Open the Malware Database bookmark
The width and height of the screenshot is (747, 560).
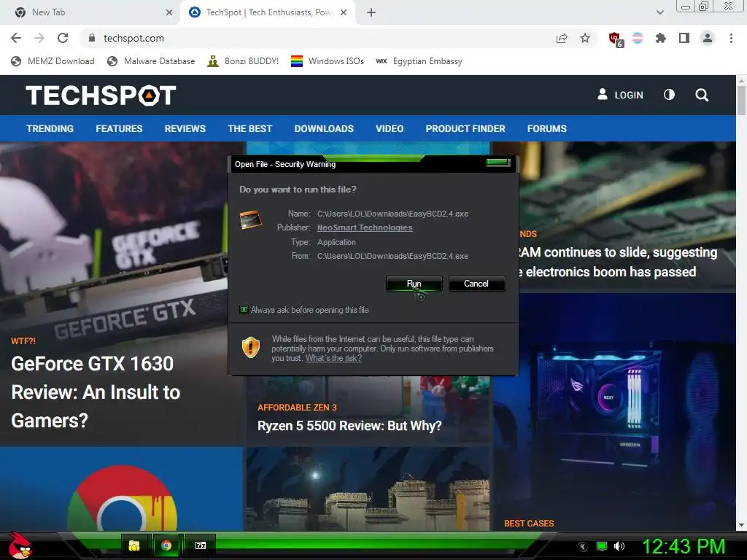151,61
